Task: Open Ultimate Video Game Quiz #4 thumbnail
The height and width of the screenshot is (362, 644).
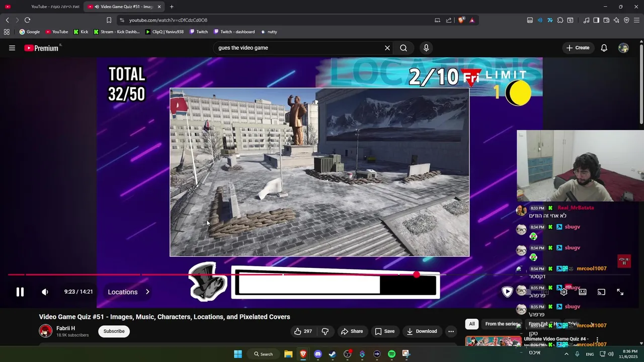Action: pyautogui.click(x=493, y=341)
